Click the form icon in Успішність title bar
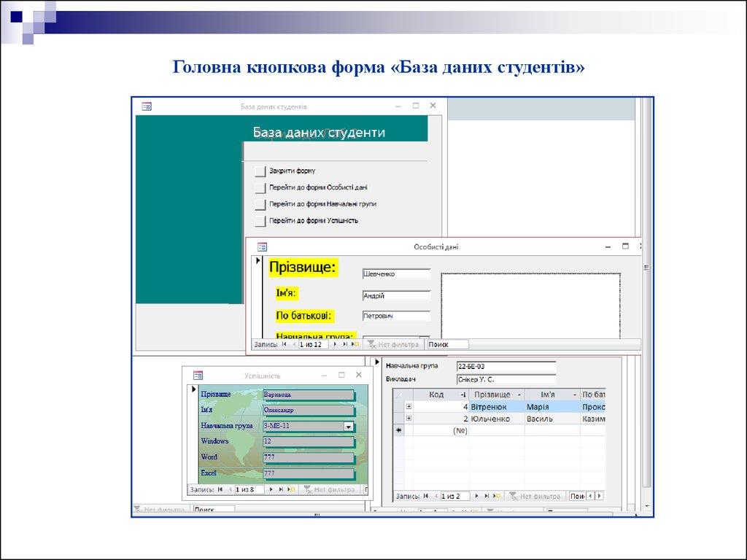 tap(198, 375)
